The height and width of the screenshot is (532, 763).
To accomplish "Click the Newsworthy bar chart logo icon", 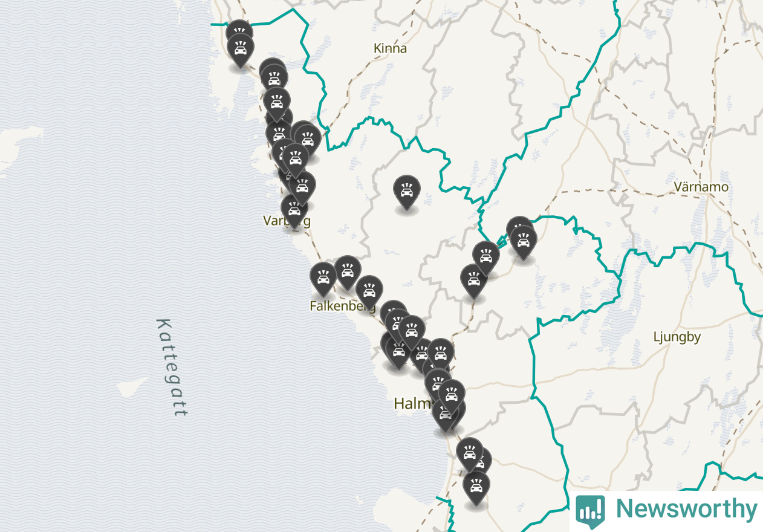I will [590, 510].
